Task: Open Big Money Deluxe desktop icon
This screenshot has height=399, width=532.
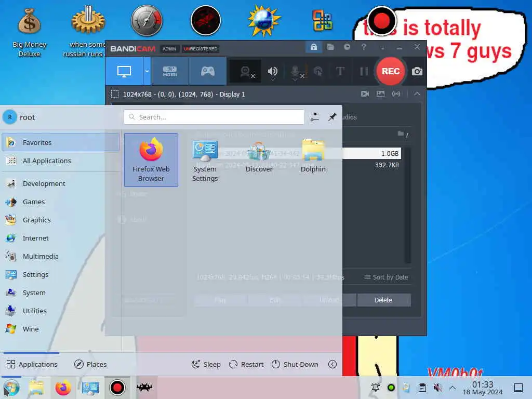Action: coord(29,33)
